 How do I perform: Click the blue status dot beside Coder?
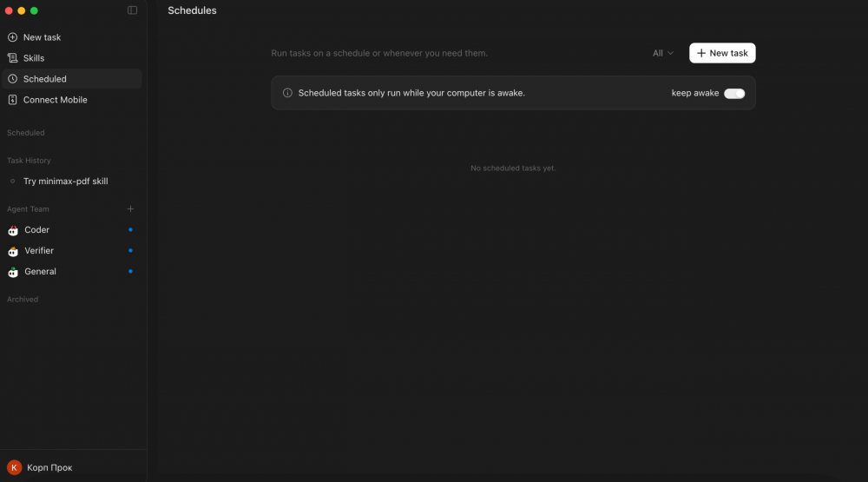coord(131,229)
